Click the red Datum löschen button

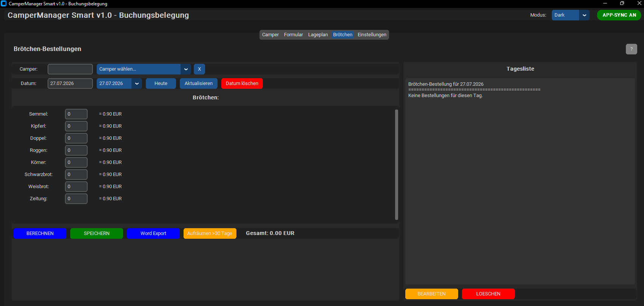click(242, 83)
